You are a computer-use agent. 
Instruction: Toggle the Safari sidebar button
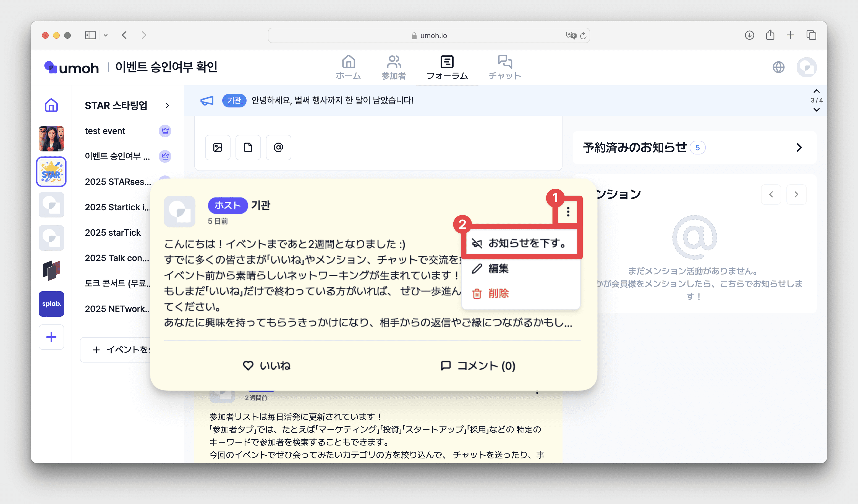pyautogui.click(x=90, y=35)
